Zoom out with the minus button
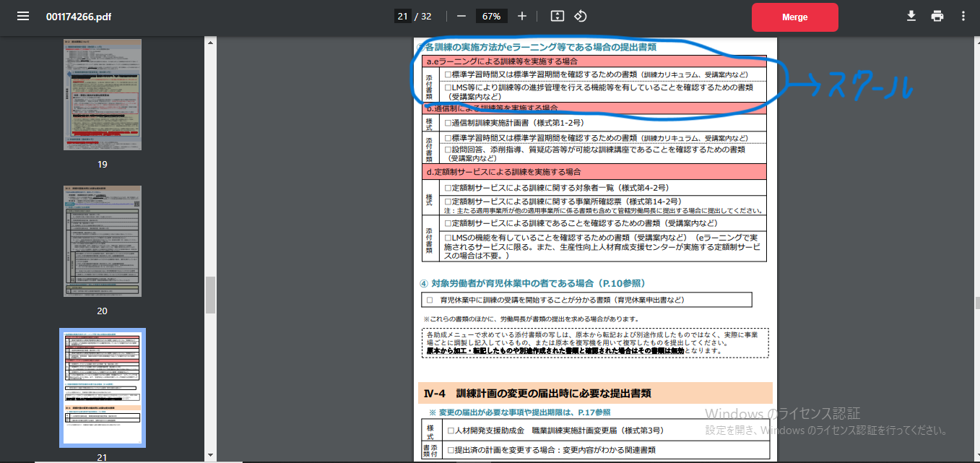Screen dimensions: 980x463 point(461,16)
